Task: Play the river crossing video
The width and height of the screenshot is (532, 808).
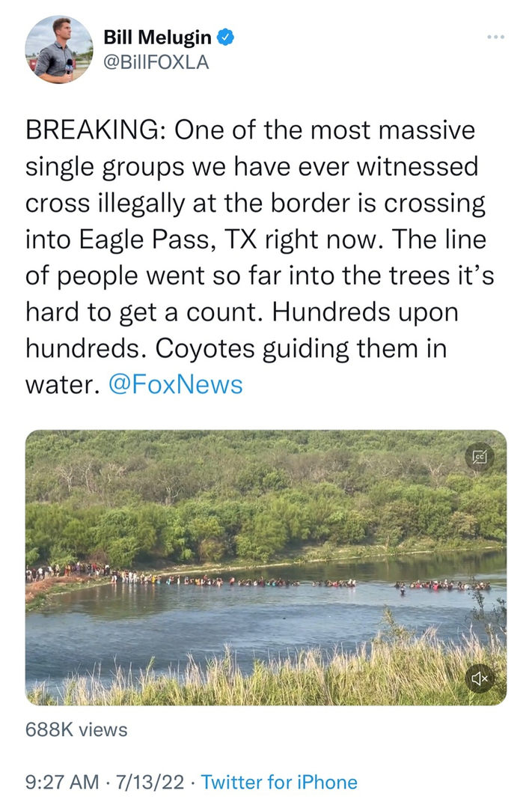Action: click(x=266, y=567)
